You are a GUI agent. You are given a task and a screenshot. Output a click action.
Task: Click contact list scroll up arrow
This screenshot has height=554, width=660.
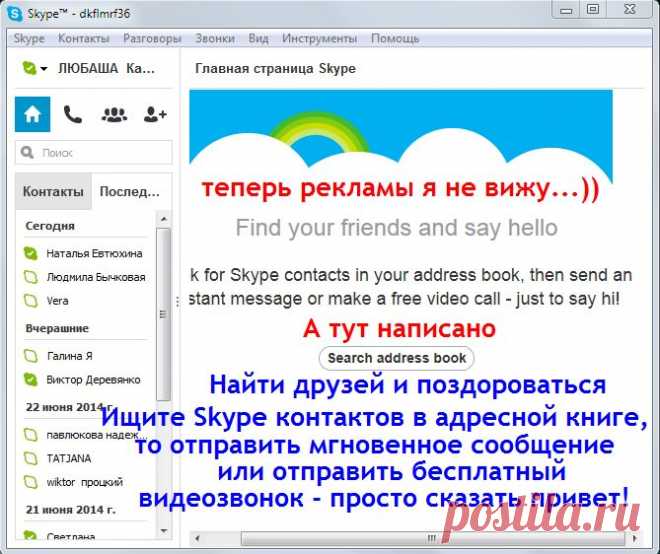click(x=164, y=219)
